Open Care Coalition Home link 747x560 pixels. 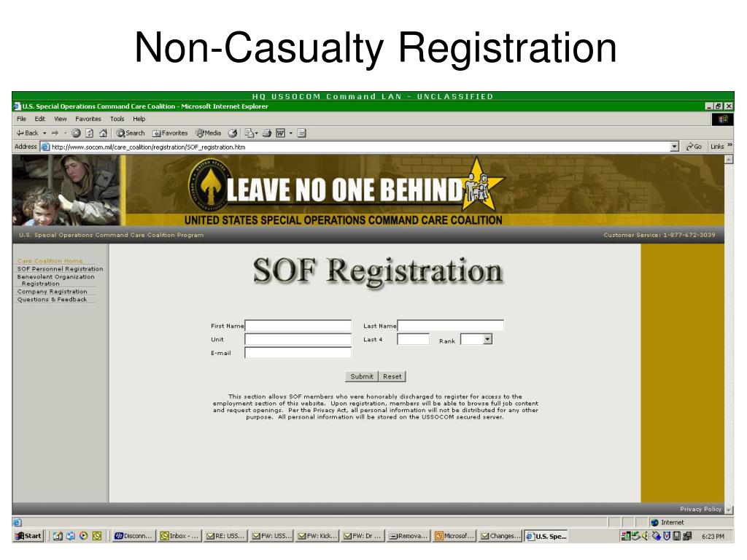pos(50,261)
